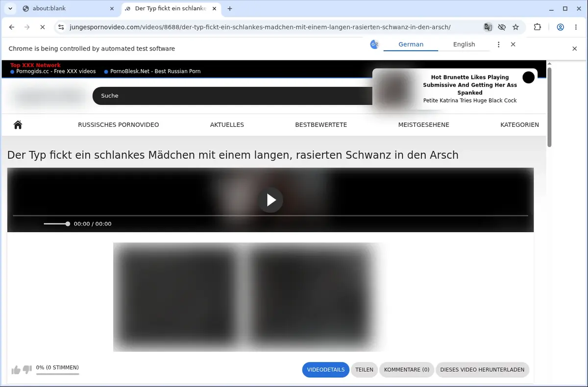Open the Chrome three-dot main menu
The width and height of the screenshot is (588, 387).
[575, 27]
